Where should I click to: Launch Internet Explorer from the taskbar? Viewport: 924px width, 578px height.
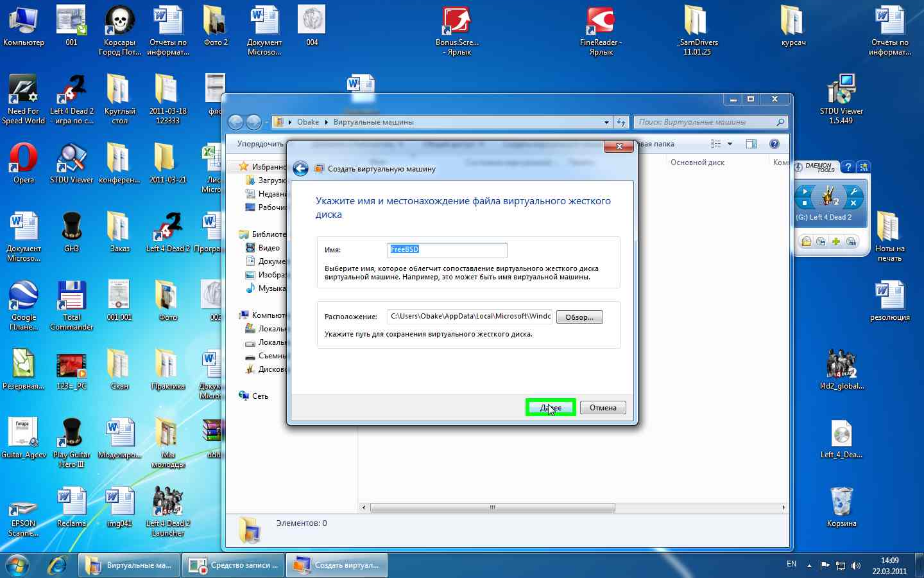57,565
